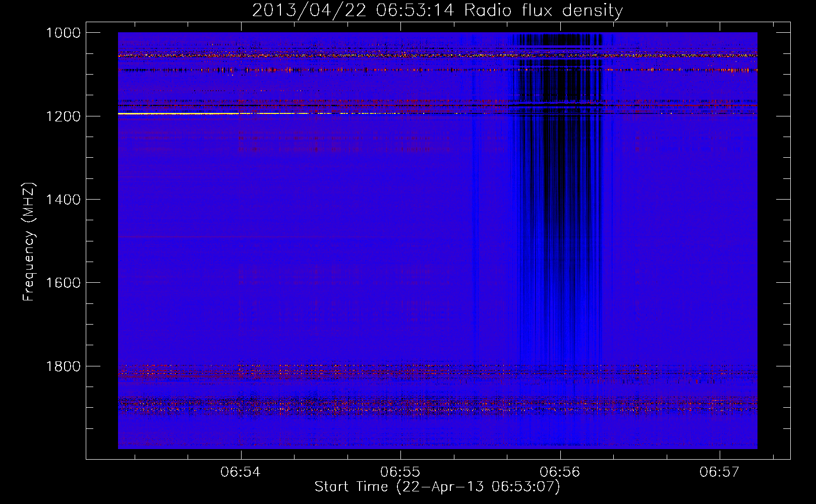Click the 06:54 time axis label
816x504 pixels.
(241, 472)
